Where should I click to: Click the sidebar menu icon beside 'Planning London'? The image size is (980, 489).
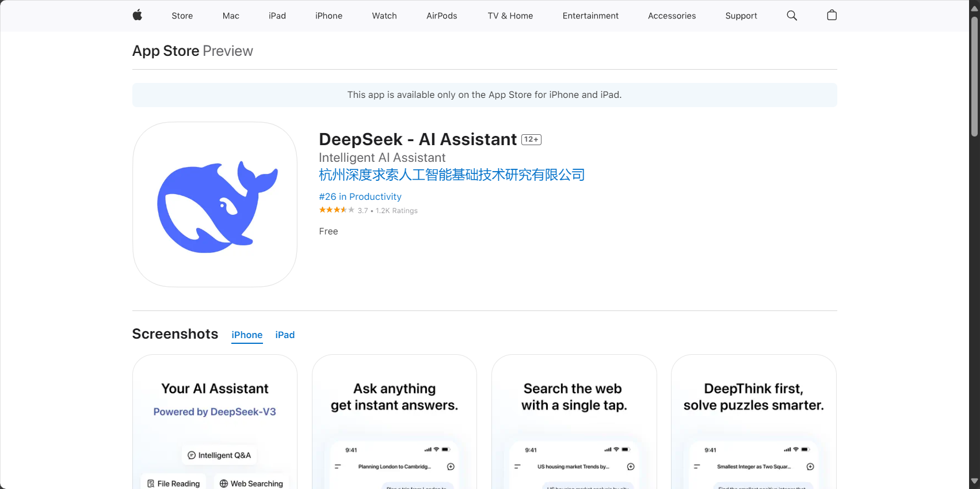[x=338, y=467]
